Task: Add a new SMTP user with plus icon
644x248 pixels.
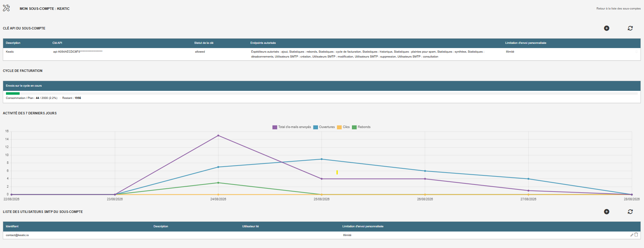Action: (607, 212)
